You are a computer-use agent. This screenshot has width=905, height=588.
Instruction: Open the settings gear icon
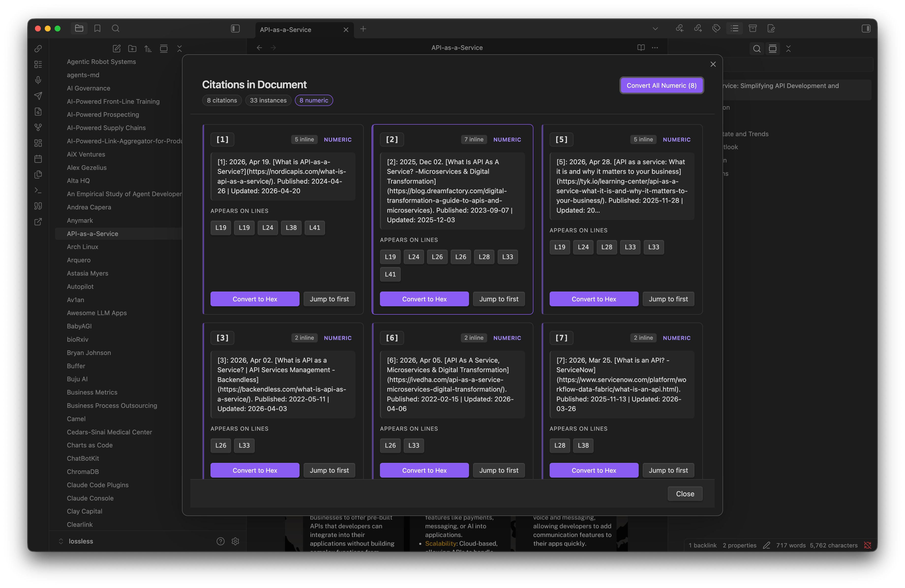tap(235, 541)
